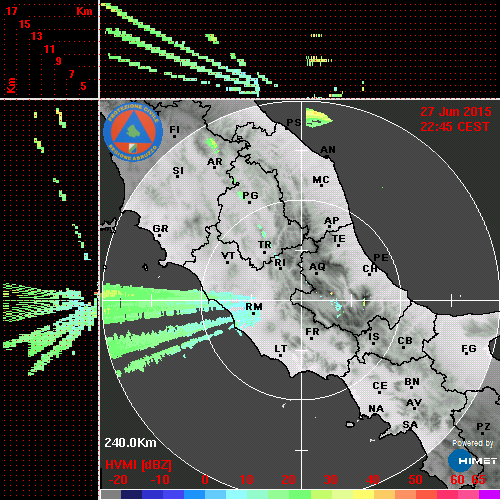
Task: Click the -20 dBZ scale value
Action: [119, 480]
